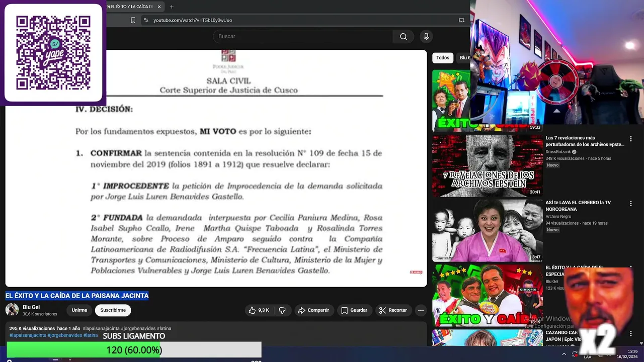The width and height of the screenshot is (644, 362).
Task: Open DrossRotzank channel name
Action: tap(558, 151)
